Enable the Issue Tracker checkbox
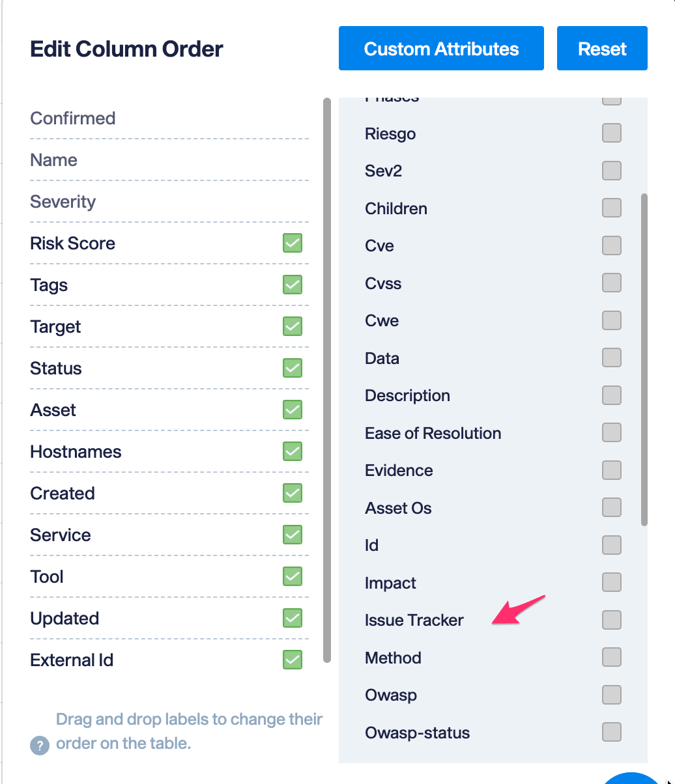Viewport: 675px width, 784px height. [612, 620]
